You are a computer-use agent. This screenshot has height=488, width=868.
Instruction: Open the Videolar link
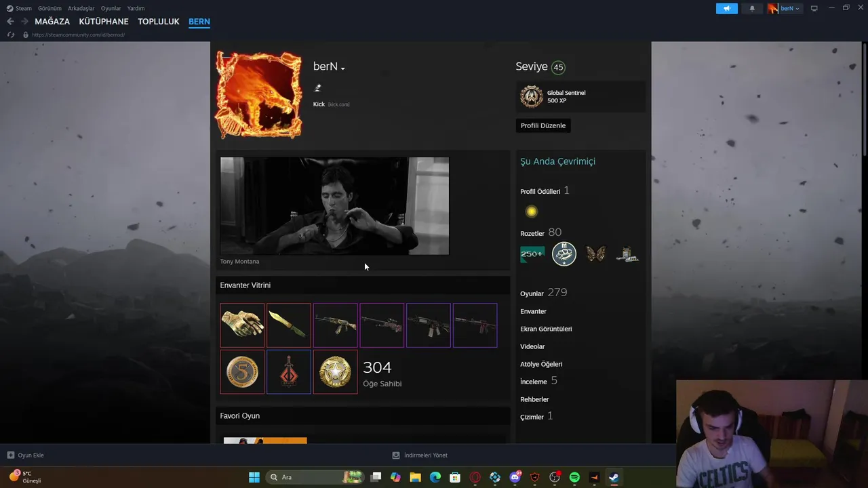532,346
